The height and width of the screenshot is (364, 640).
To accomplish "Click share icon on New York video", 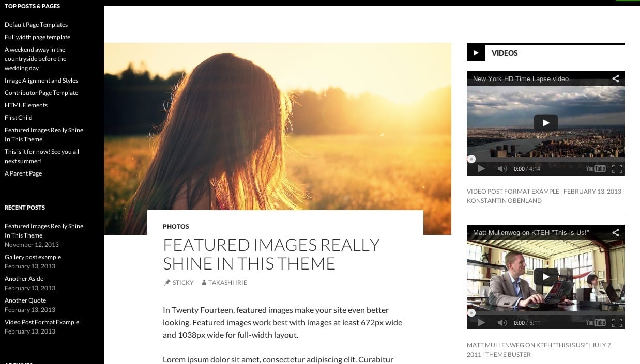I will 615,79.
